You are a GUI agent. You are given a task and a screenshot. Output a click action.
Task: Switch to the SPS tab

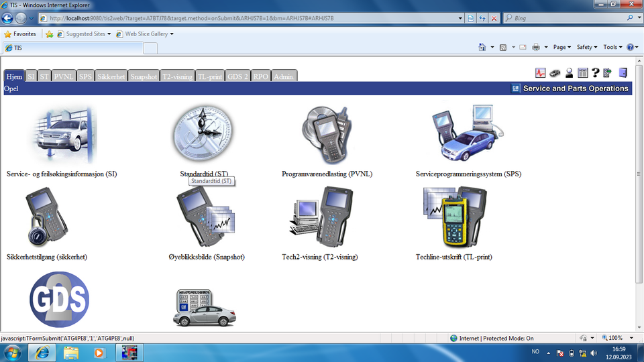(85, 76)
